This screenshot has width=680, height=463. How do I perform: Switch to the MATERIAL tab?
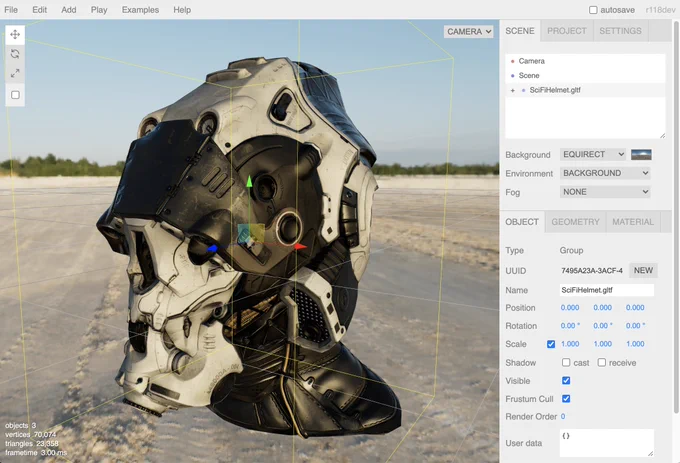point(633,222)
